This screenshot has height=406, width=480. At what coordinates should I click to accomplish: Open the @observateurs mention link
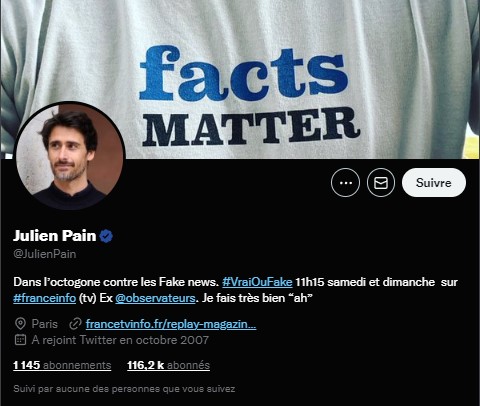[x=155, y=298]
